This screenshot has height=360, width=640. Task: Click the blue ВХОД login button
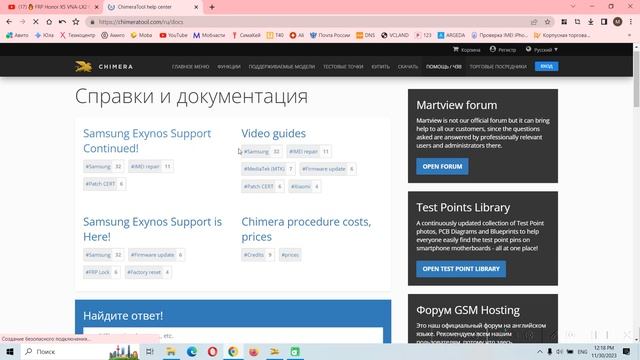coord(547,66)
